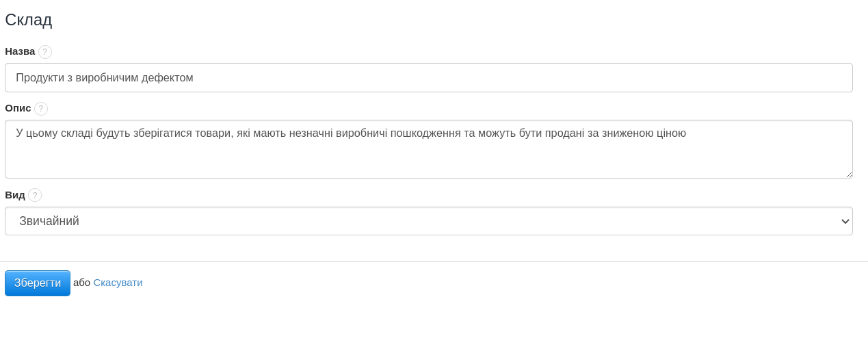Click the Склад page heading
Viewport: 868px width, 338px height.
click(x=29, y=20)
